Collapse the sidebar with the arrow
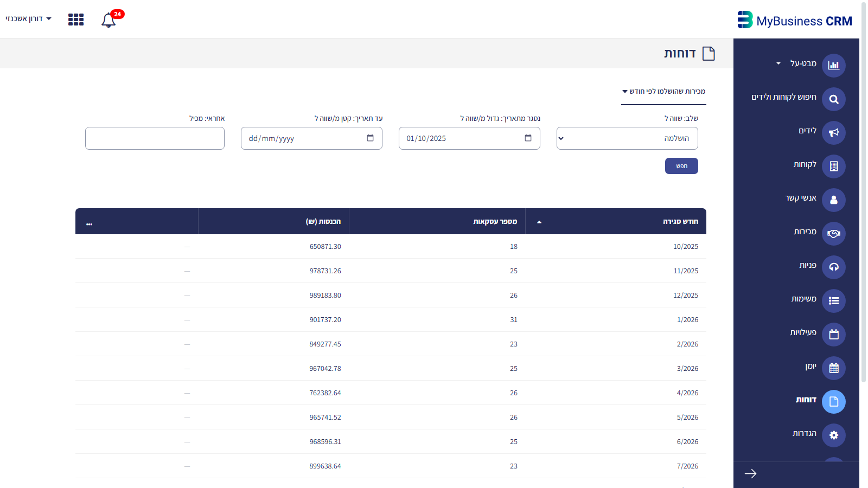 750,474
